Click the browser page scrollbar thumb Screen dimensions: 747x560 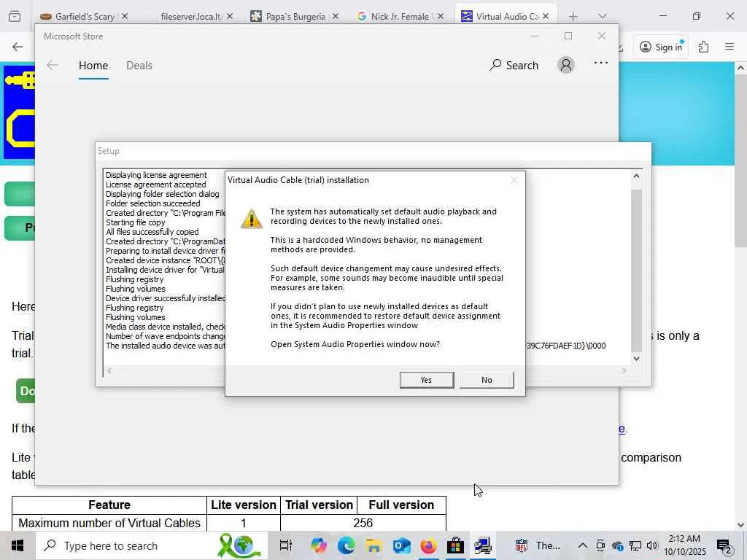740,160
